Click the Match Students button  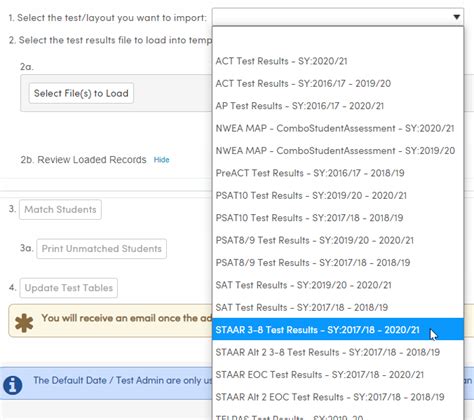(x=60, y=210)
